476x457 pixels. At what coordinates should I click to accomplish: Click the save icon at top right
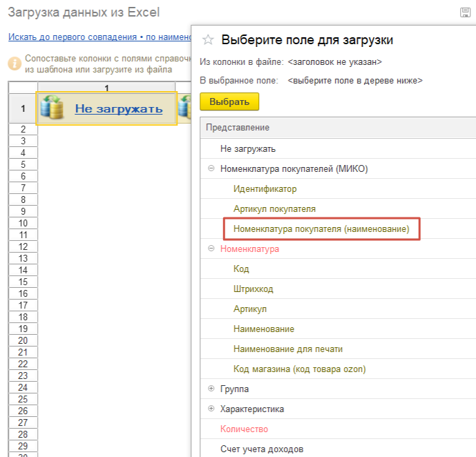(465, 12)
